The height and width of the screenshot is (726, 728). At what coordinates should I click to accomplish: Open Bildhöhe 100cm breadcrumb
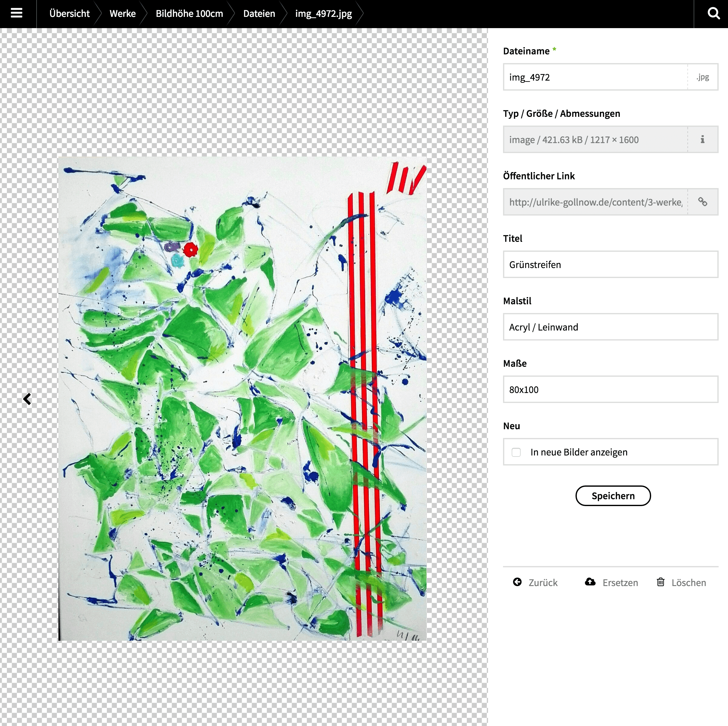click(x=189, y=13)
